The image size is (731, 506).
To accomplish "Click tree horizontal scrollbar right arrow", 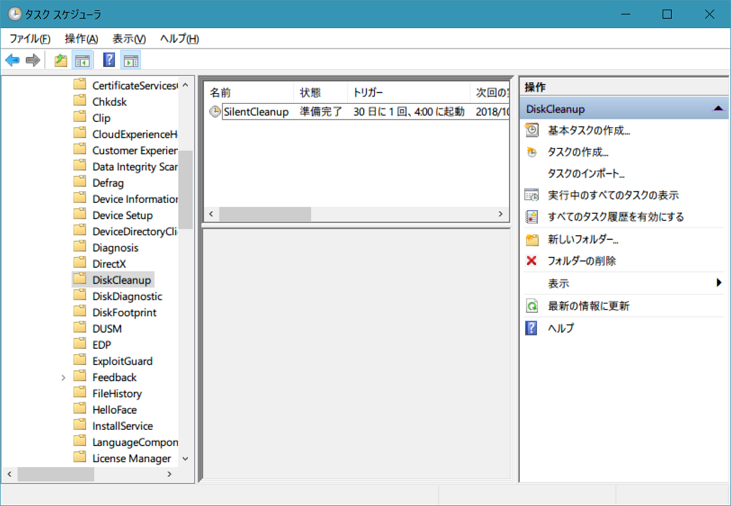I will [170, 474].
